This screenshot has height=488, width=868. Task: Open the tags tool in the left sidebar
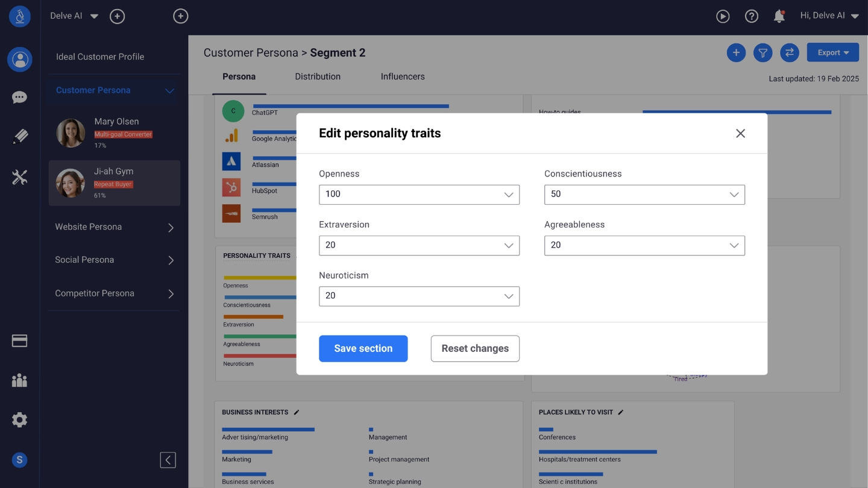coord(19,136)
